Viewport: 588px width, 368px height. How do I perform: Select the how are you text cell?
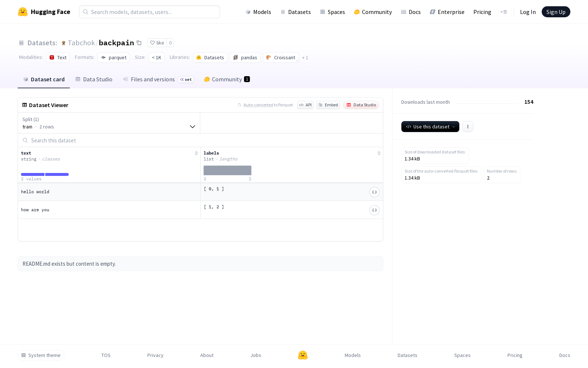tap(109, 210)
